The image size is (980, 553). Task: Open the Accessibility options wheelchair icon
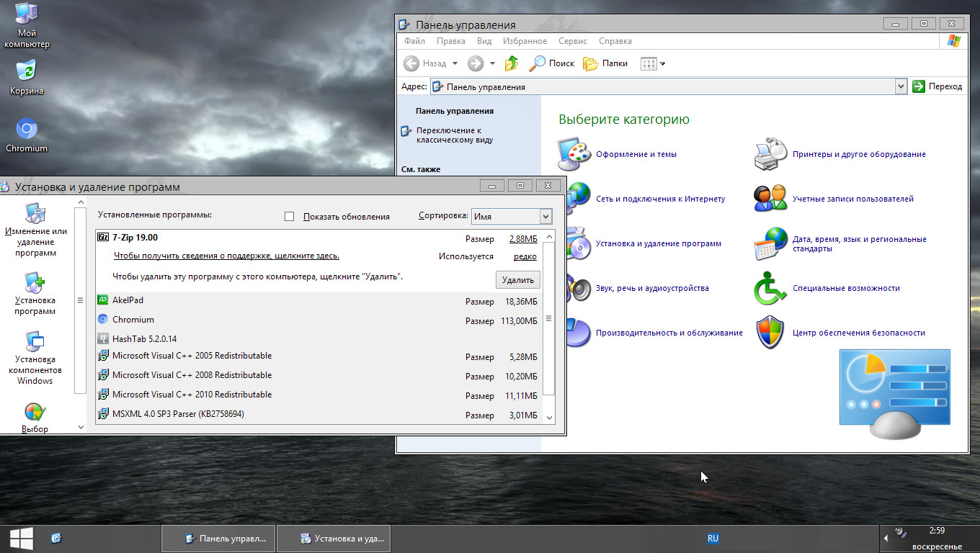tap(770, 288)
